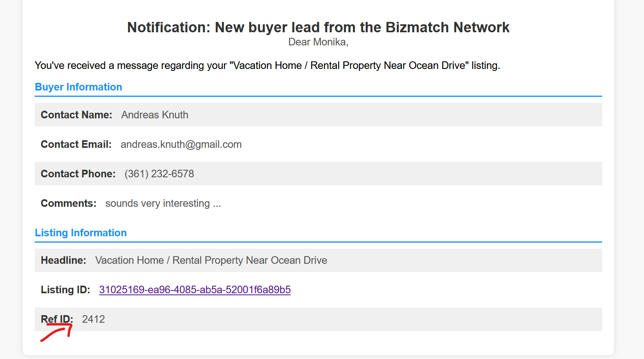
Task: Click the Headline row's property title value
Action: tap(211, 260)
